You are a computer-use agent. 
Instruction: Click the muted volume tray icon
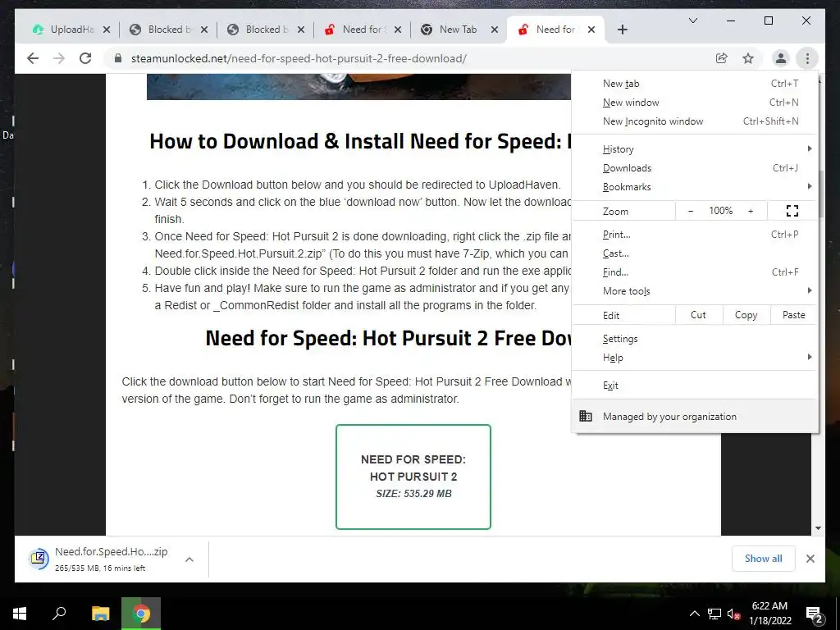[733, 614]
